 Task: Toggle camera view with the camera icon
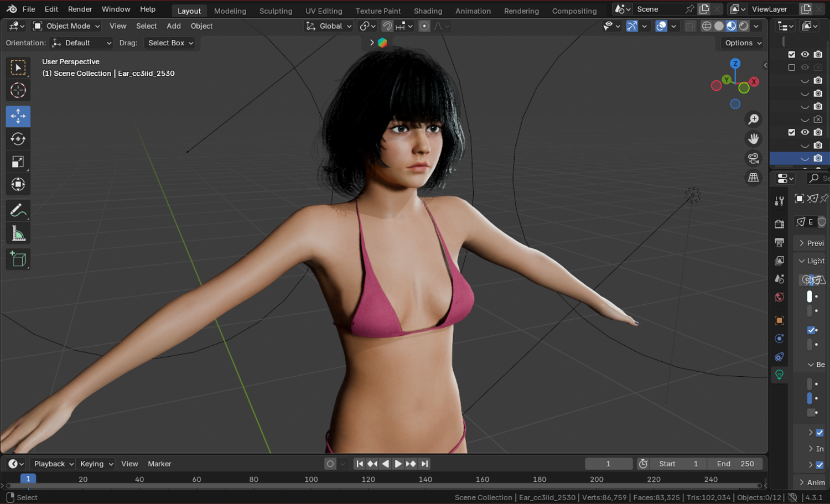(753, 158)
